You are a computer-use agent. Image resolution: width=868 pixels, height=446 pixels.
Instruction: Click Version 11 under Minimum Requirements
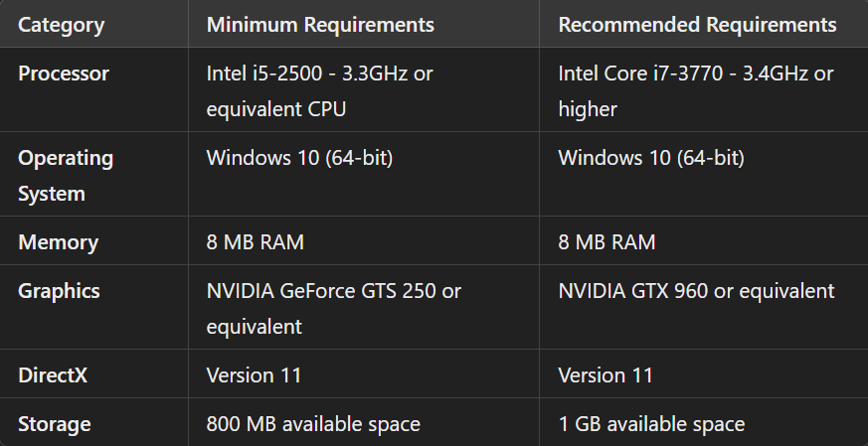coord(254,375)
